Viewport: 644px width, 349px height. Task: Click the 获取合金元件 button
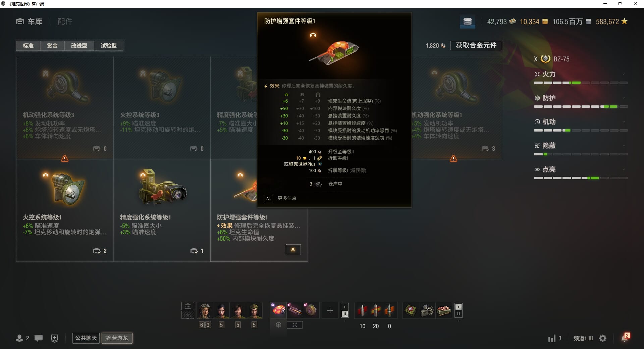click(476, 45)
